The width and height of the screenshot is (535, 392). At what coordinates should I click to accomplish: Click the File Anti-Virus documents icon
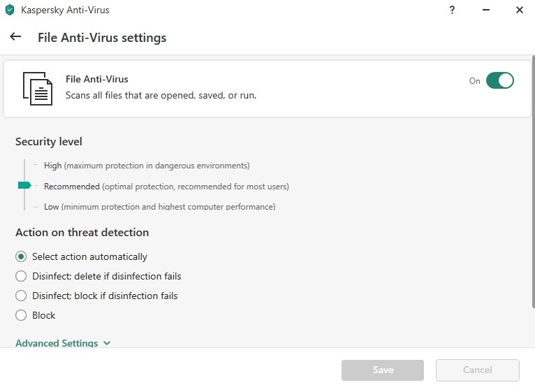coord(38,89)
